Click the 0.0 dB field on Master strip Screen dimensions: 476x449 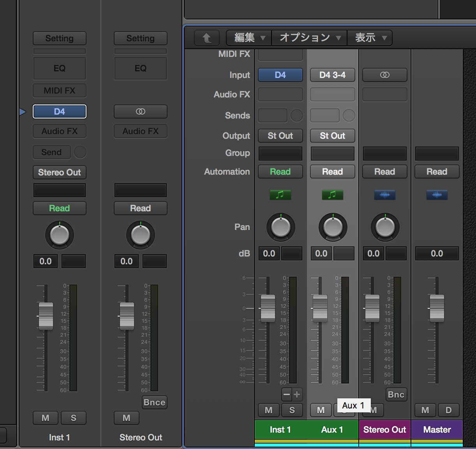(437, 253)
